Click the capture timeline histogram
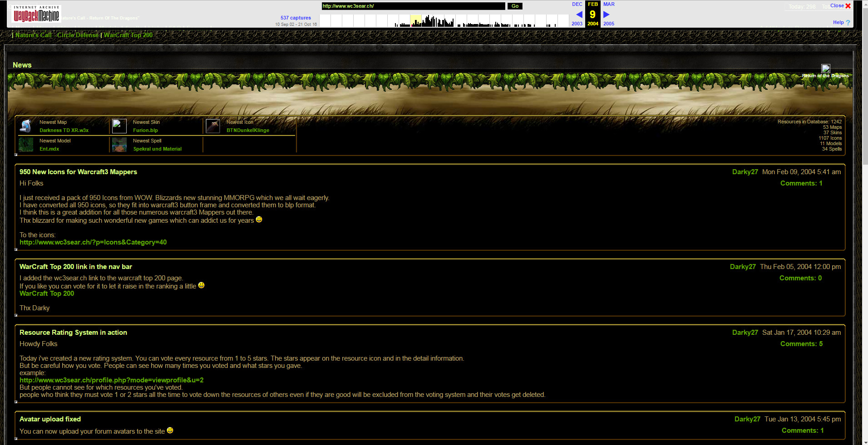This screenshot has width=868, height=445. [444, 21]
